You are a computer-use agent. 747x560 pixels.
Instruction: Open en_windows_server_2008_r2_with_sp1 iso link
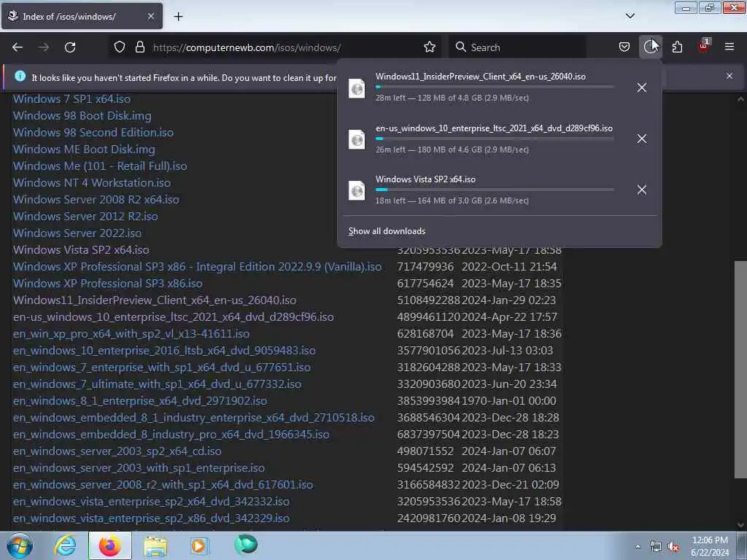tap(163, 485)
